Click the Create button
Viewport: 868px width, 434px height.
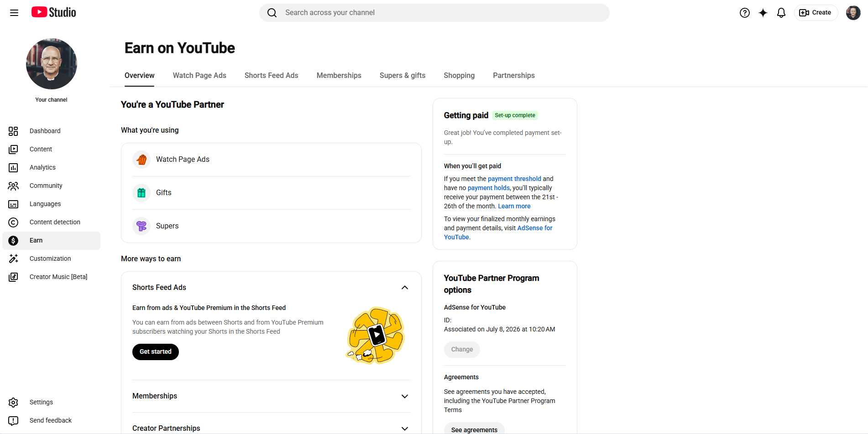coord(816,13)
